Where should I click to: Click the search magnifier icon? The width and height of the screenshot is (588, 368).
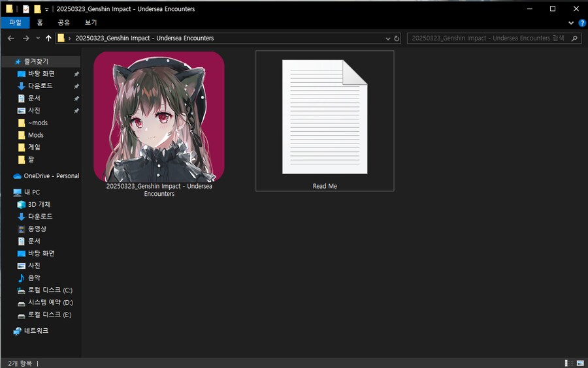[574, 38]
